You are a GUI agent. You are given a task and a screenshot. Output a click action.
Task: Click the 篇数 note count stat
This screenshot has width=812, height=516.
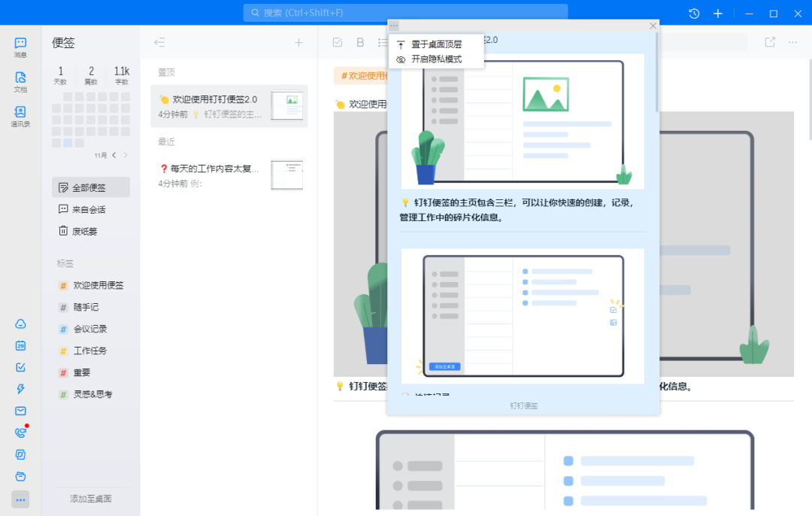[91, 75]
